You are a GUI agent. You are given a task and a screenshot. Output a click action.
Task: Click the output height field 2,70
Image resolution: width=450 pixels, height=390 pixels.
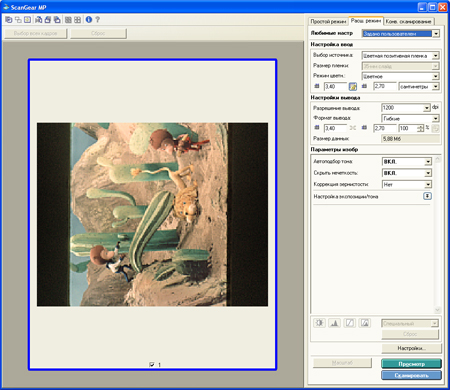click(x=385, y=128)
